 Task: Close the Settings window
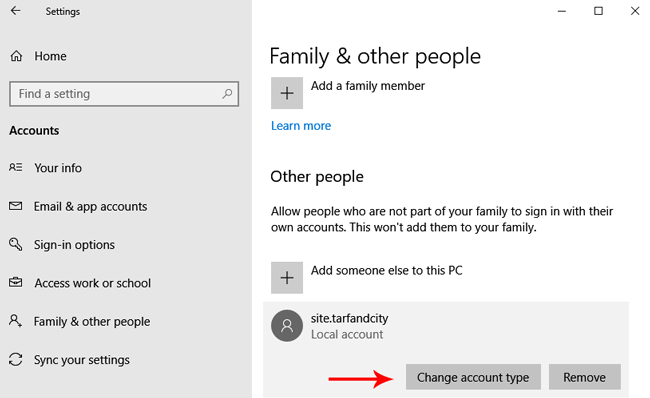(x=635, y=11)
